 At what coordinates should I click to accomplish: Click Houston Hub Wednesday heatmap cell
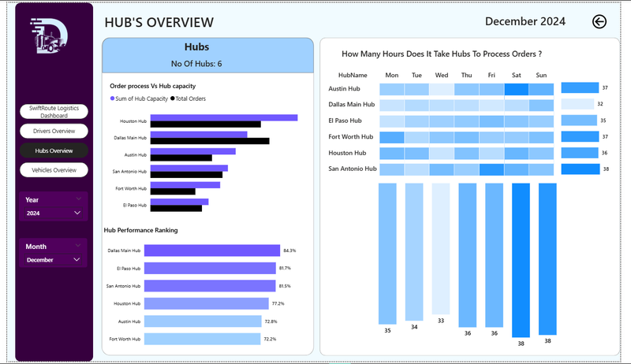coord(442,154)
